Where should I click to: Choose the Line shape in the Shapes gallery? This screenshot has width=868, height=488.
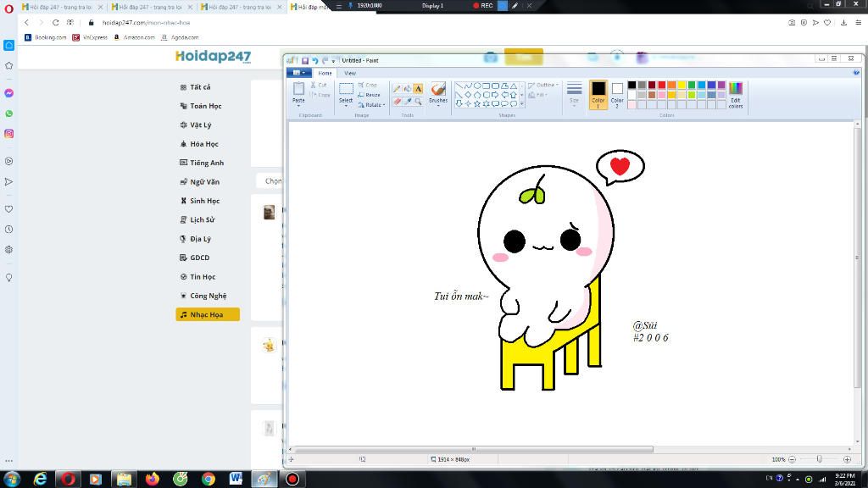[459, 86]
